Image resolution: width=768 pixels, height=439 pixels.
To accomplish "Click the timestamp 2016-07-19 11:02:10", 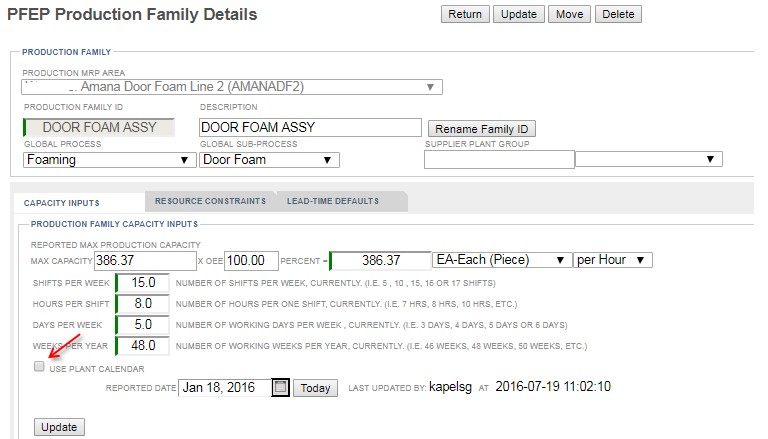I will pos(553,387).
